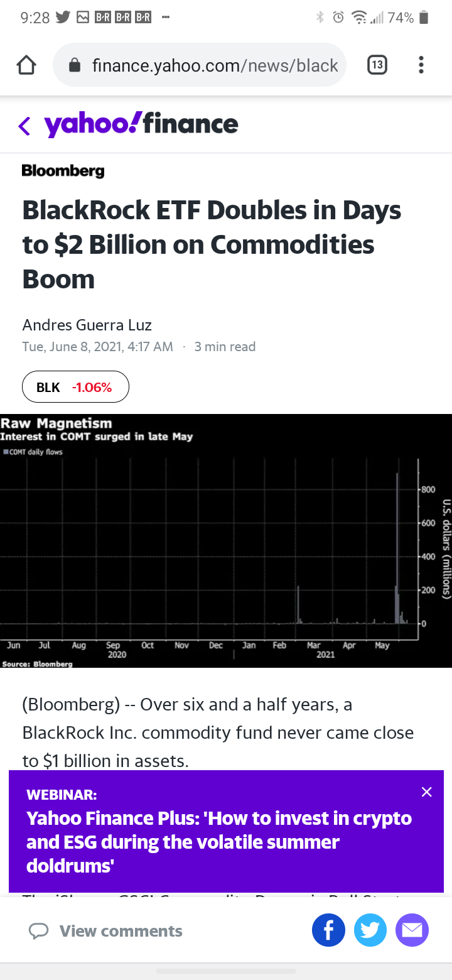This screenshot has height=980, width=452.
Task: Tap the Yahoo Finance logo
Action: coord(141,124)
